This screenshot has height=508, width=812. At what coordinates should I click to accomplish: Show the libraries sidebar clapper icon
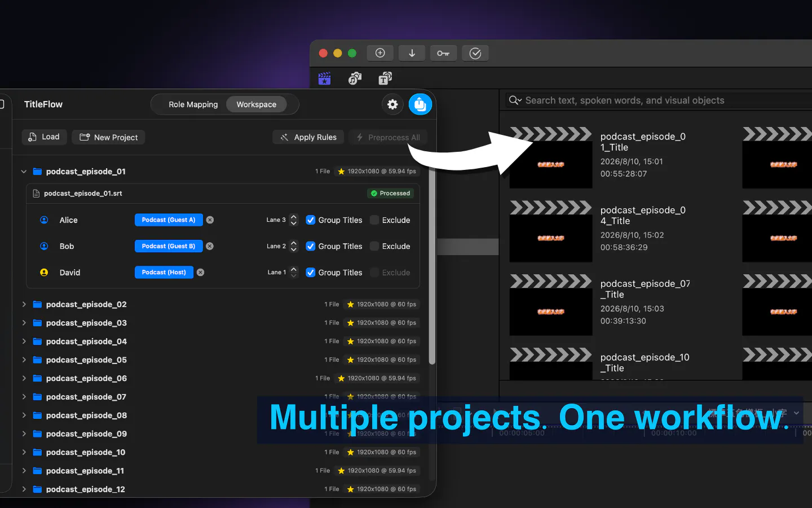(x=325, y=78)
